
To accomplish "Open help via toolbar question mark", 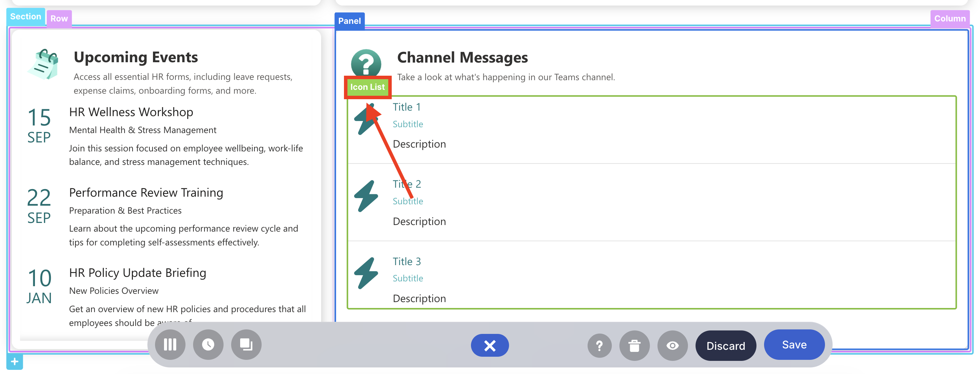I will coord(599,346).
